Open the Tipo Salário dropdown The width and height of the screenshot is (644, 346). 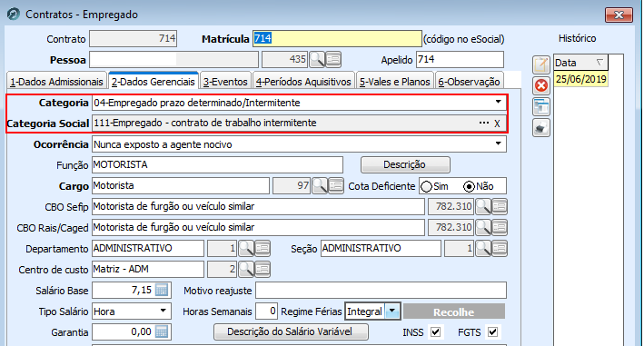coord(163,311)
